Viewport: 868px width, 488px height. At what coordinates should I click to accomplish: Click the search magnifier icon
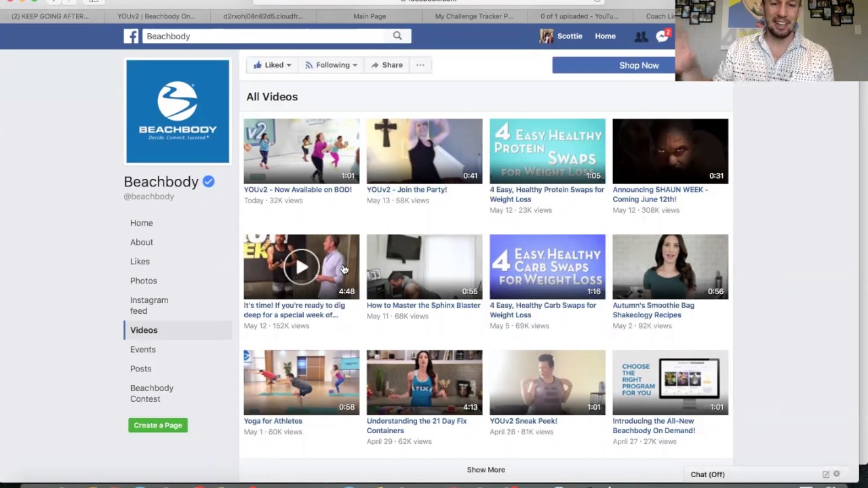click(x=397, y=36)
